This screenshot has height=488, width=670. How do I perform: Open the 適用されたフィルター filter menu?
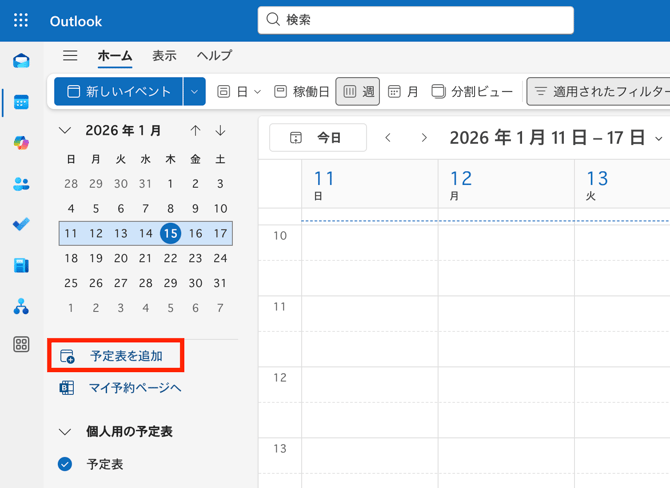[x=598, y=91]
